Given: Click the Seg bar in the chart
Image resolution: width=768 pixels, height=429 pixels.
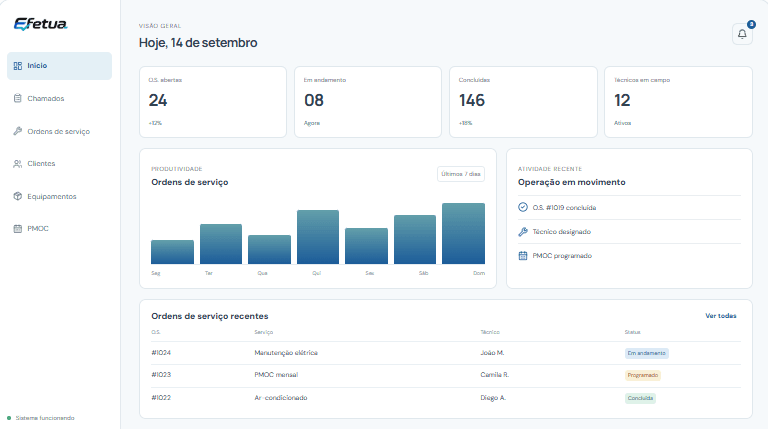Looking at the screenshot, I should click(x=172, y=252).
